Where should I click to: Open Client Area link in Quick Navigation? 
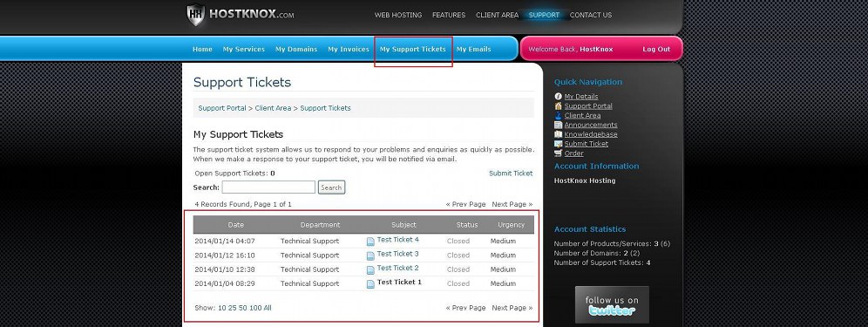tap(582, 115)
